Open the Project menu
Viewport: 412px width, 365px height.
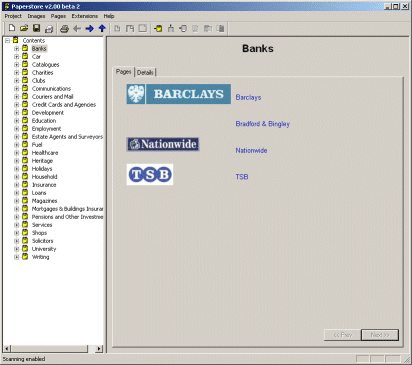coord(13,16)
